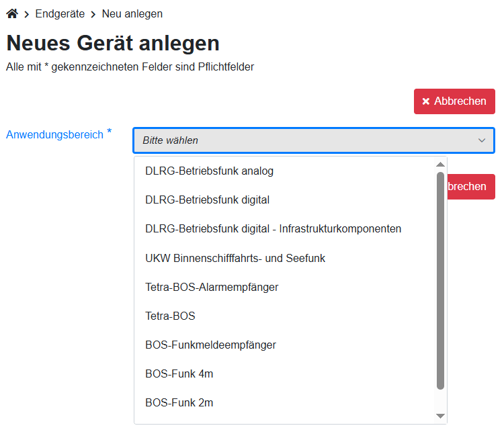The height and width of the screenshot is (438, 504).
Task: Click the Neu anlegen breadcrumb
Action: [x=132, y=14]
